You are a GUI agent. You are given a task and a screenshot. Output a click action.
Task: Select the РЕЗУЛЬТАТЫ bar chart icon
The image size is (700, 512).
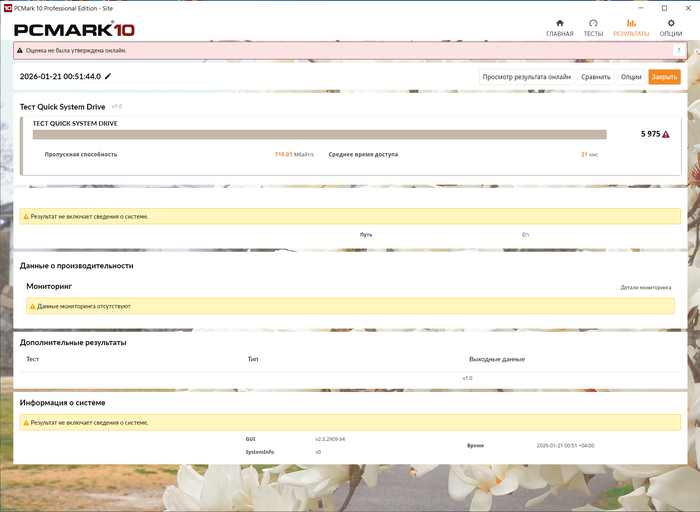[631, 23]
